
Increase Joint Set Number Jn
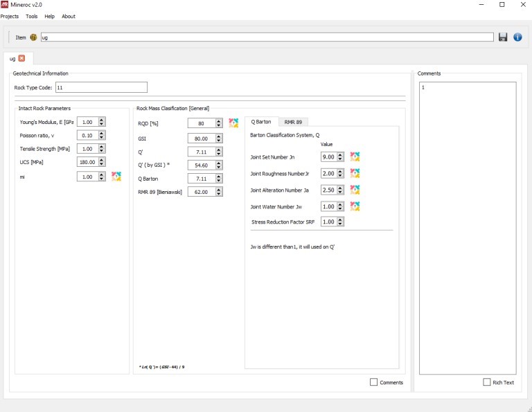pyautogui.click(x=340, y=154)
